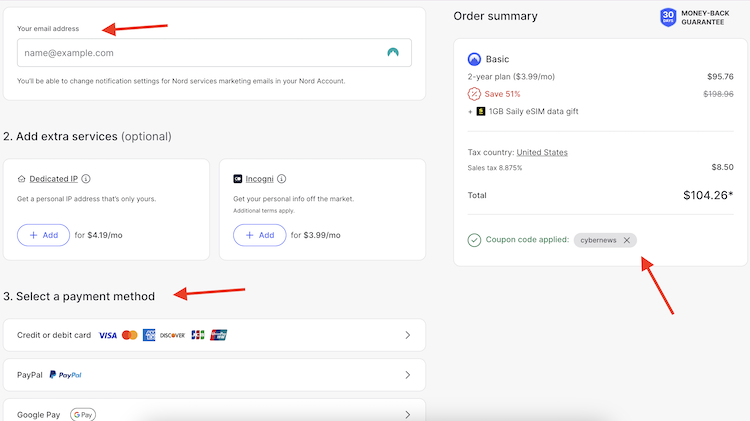Click the Save 51% discount icon
The width and height of the screenshot is (750, 421).
point(474,94)
